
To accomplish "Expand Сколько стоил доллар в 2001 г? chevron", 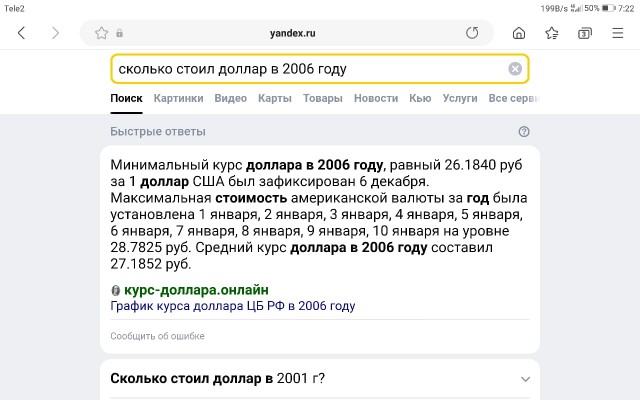I will coord(525,379).
